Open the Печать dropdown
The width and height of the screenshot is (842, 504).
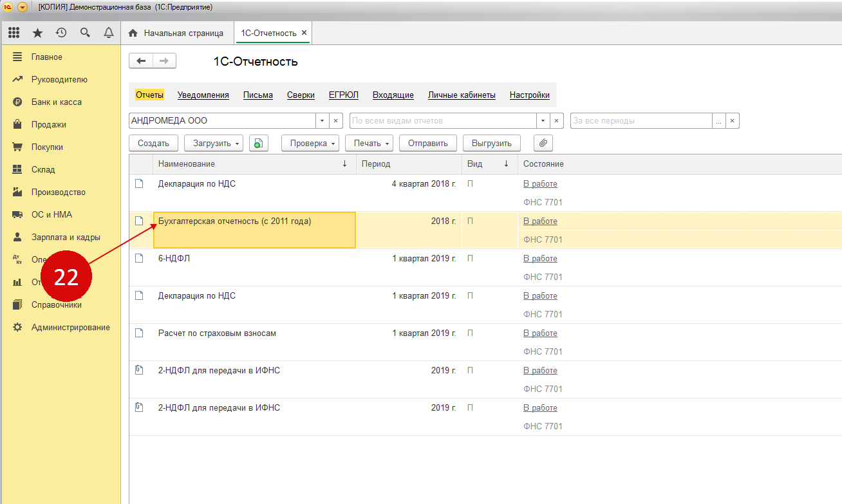tap(369, 144)
